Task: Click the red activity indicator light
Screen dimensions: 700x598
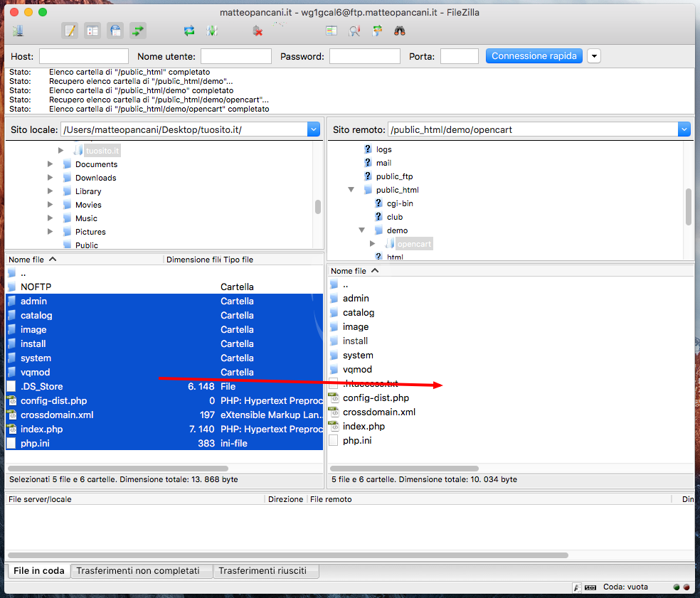Action: 686,587
